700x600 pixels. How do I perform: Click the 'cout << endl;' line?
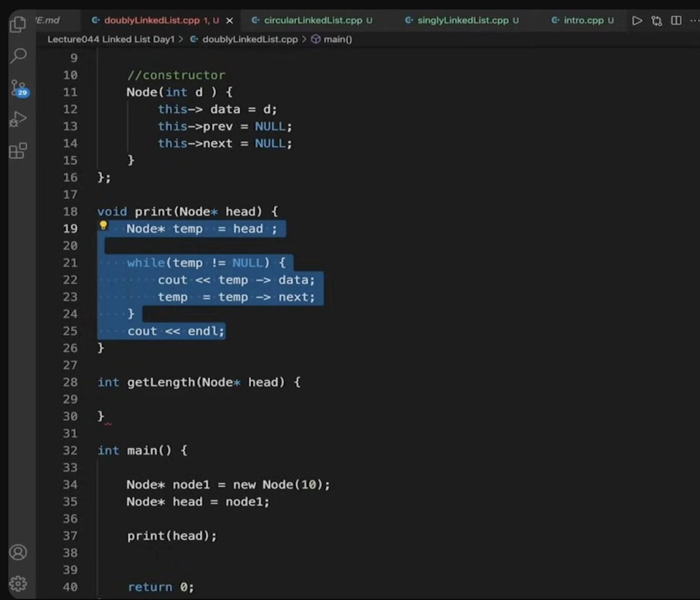(x=176, y=331)
